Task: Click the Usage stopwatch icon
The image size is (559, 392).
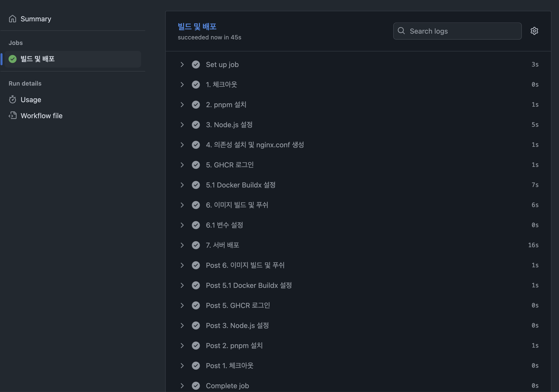Action: tap(12, 100)
